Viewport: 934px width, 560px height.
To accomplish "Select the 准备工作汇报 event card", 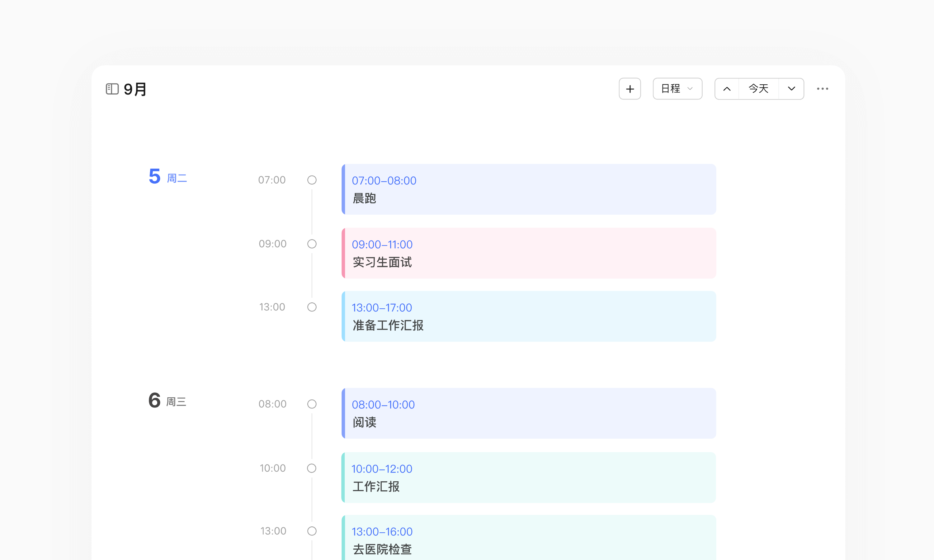I will point(529,317).
